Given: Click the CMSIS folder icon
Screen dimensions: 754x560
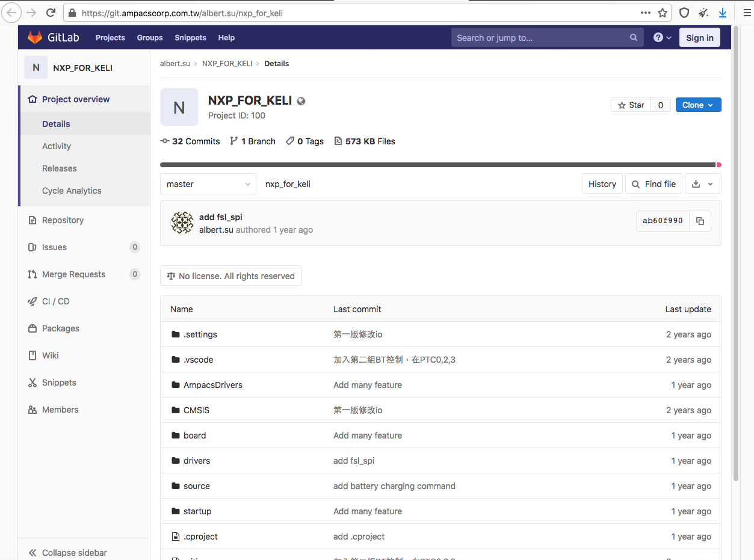Looking at the screenshot, I should 176,410.
